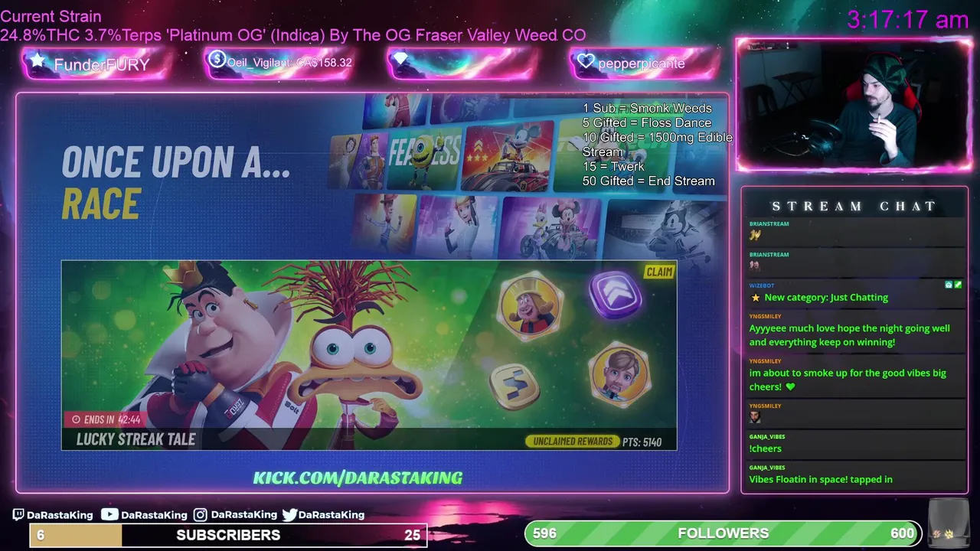Click the 'PTS: 5140' points value
The width and height of the screenshot is (980, 551).
tap(642, 442)
